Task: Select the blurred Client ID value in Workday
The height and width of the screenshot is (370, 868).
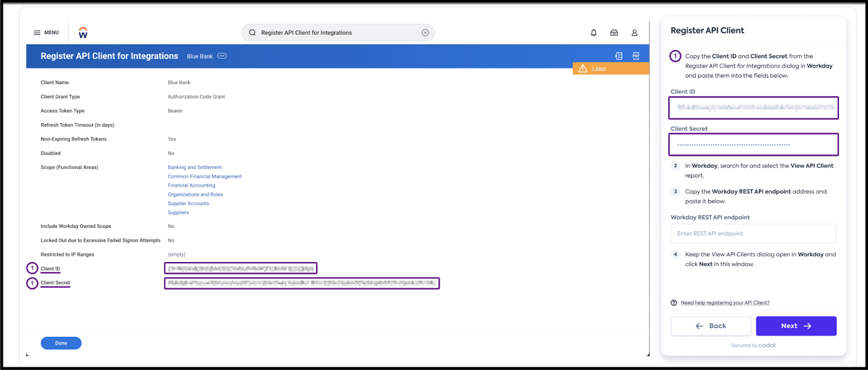Action: [241, 268]
